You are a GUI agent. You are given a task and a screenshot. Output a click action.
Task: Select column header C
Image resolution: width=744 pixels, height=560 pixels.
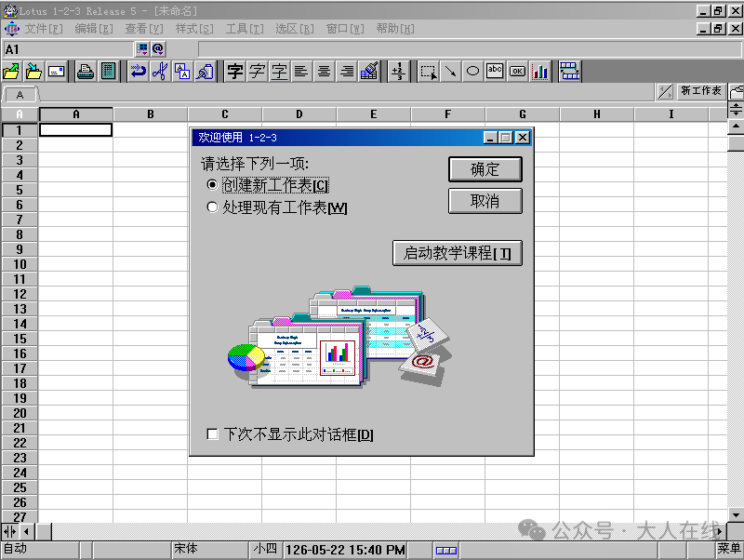225,114
